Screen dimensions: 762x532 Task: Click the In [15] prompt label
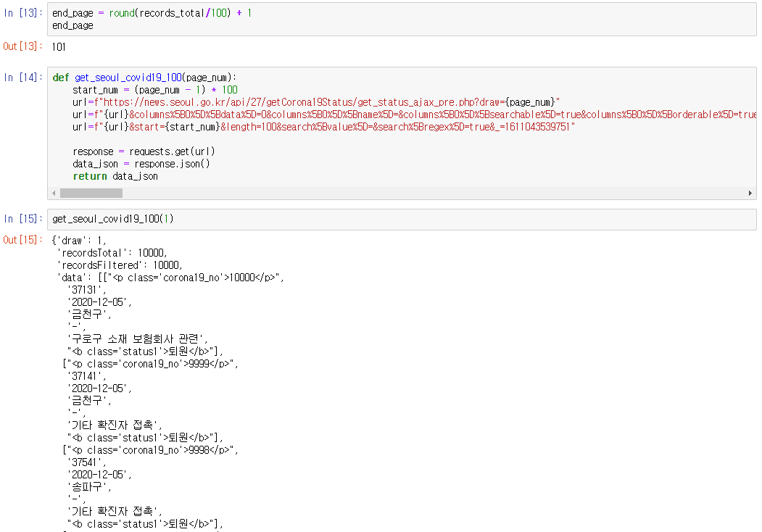pyautogui.click(x=23, y=219)
